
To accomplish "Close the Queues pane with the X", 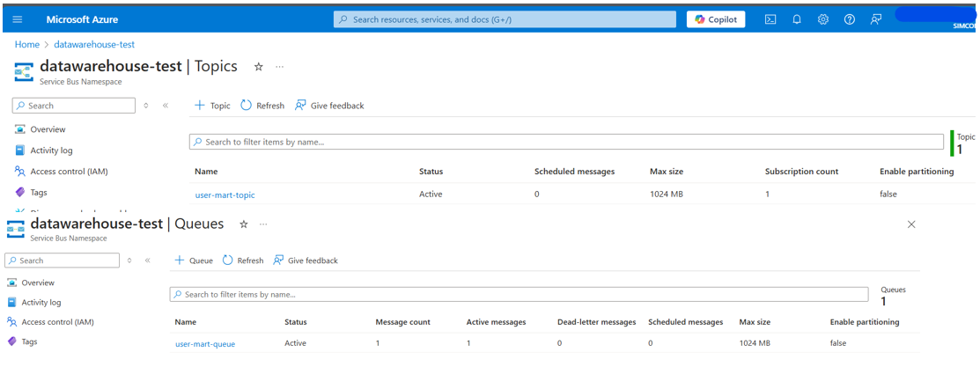I will (911, 224).
